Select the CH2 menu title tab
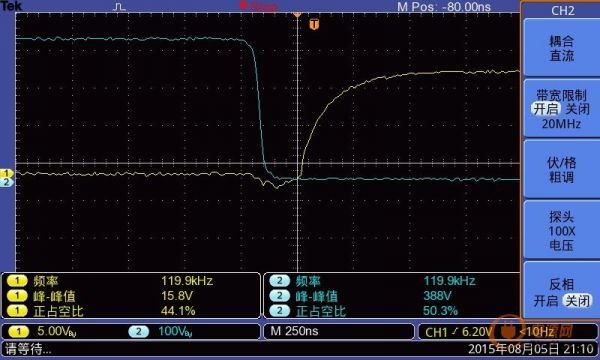Image resolution: width=600 pixels, height=360 pixels. click(562, 10)
